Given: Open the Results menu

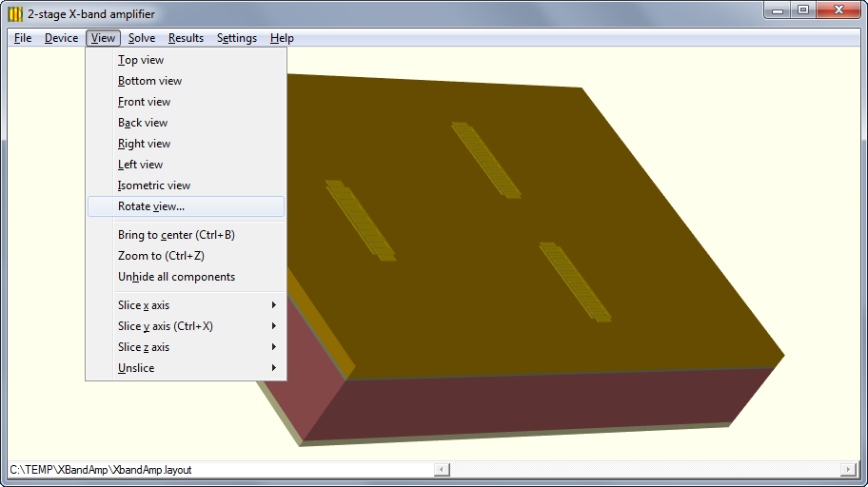Looking at the screenshot, I should pyautogui.click(x=186, y=38).
